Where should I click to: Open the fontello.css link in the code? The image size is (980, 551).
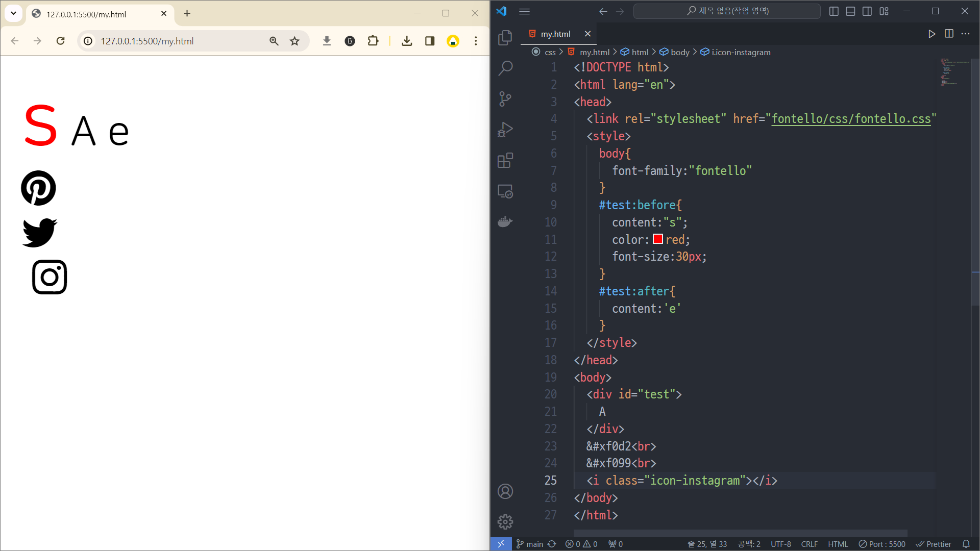(850, 119)
